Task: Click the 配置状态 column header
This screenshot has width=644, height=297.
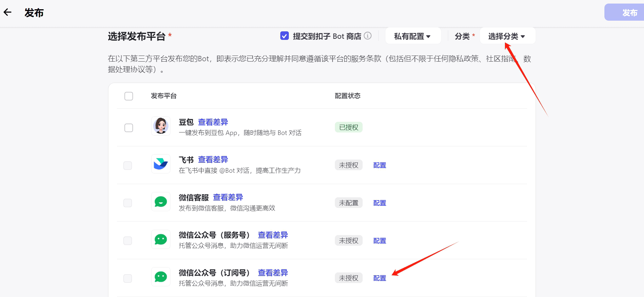Action: (348, 96)
